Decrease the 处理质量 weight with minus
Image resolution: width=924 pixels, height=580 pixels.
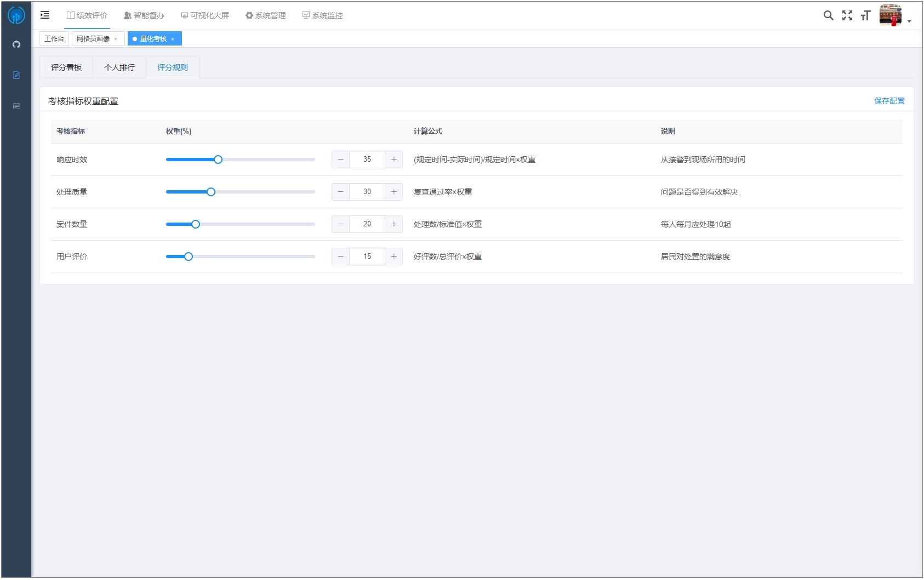tap(340, 192)
